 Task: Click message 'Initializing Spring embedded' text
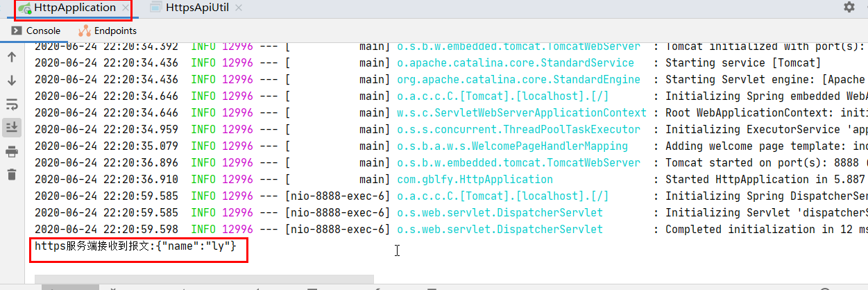point(766,96)
